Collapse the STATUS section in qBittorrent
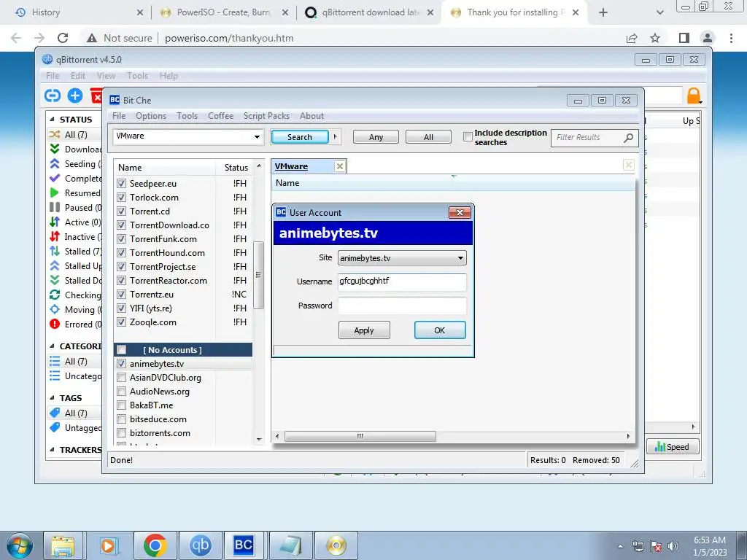The image size is (747, 560). pos(52,120)
